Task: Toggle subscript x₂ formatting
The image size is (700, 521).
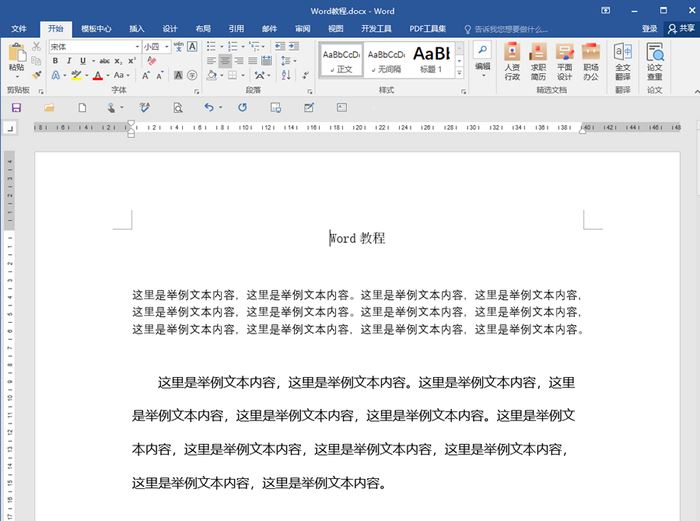Action: point(118,61)
